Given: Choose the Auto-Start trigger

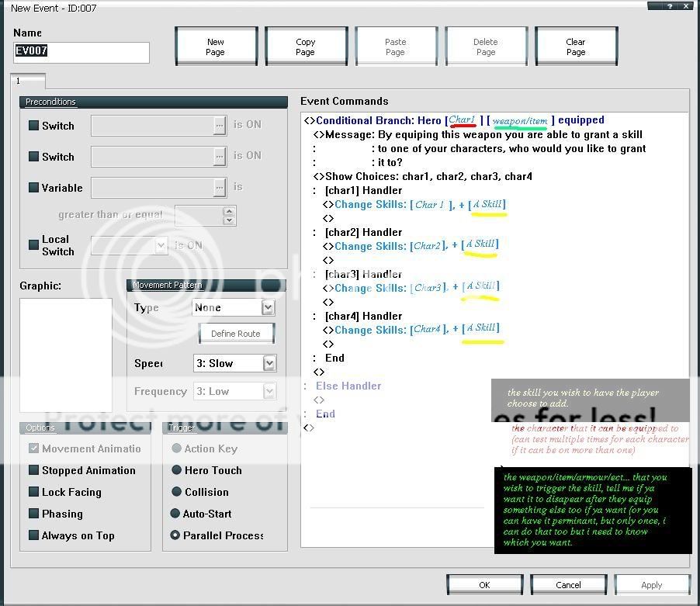Looking at the screenshot, I should coord(176,514).
